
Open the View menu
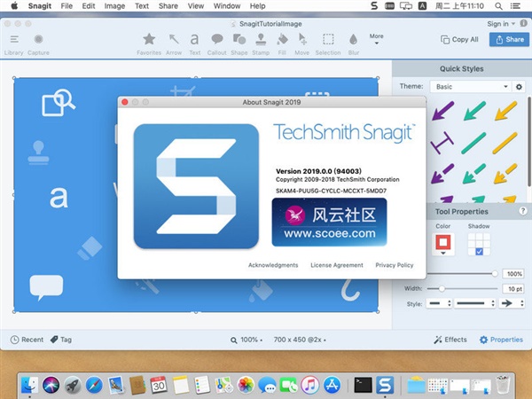coord(196,6)
